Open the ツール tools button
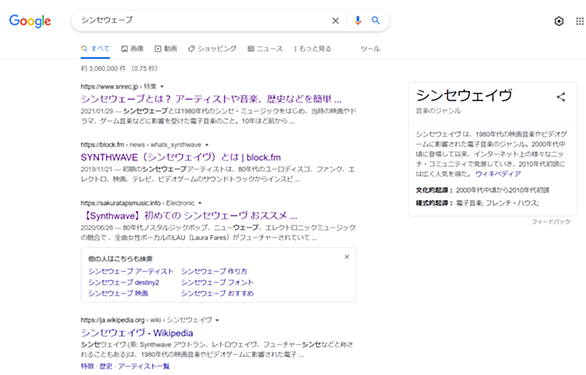 coord(370,49)
